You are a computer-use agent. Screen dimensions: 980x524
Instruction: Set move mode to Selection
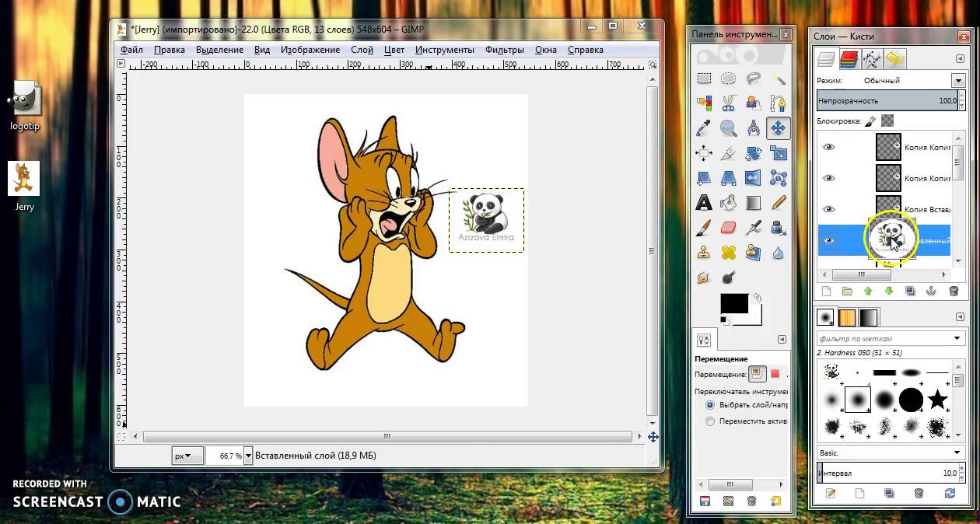pos(775,374)
